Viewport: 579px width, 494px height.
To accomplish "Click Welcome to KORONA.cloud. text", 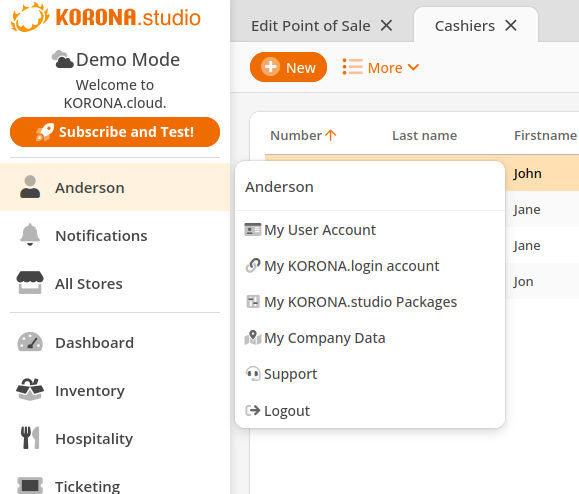I will point(115,94).
